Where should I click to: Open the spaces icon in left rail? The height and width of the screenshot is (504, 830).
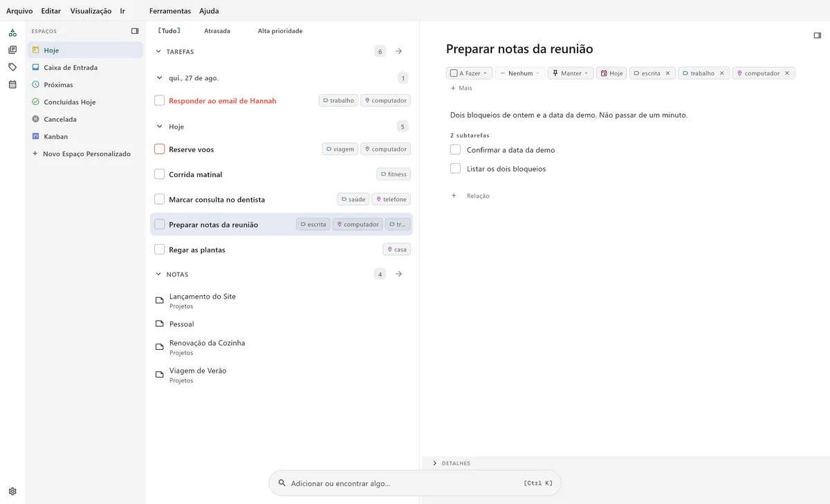pos(12,32)
